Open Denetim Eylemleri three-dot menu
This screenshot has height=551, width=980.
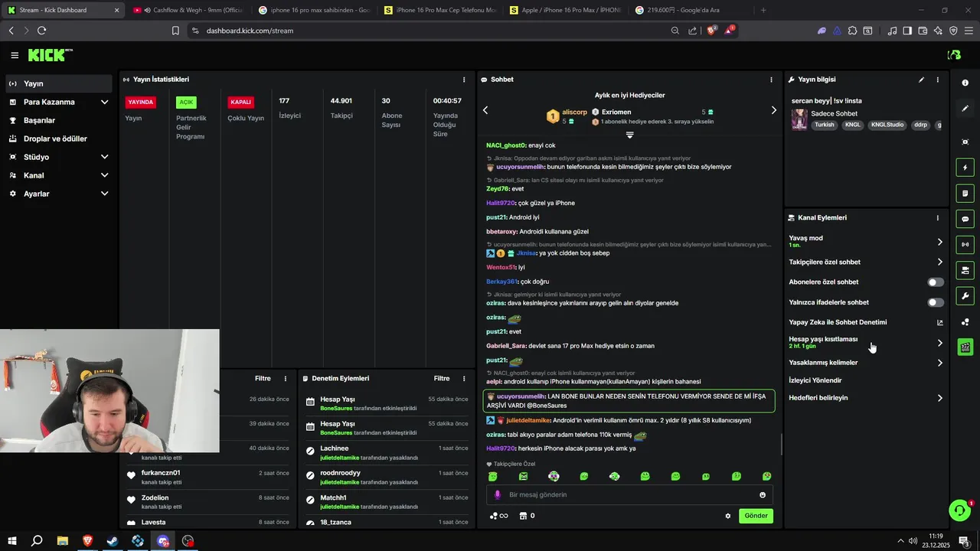click(x=464, y=379)
